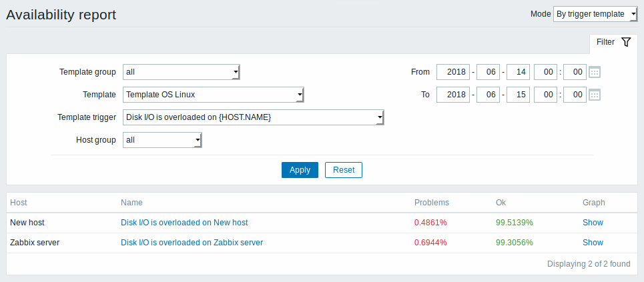644x282 pixels.
Task: Open Disk I/O overloaded on Zabbix server
Action: [192, 243]
